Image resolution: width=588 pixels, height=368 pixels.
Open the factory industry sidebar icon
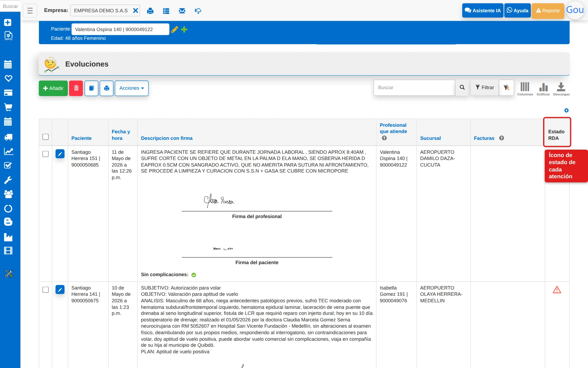point(8,237)
